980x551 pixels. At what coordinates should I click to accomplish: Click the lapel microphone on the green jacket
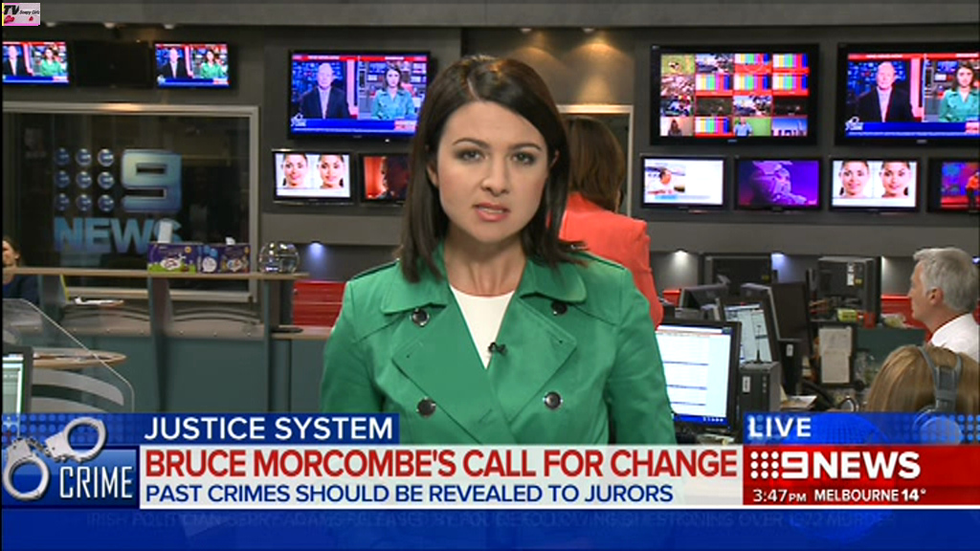[x=497, y=348]
